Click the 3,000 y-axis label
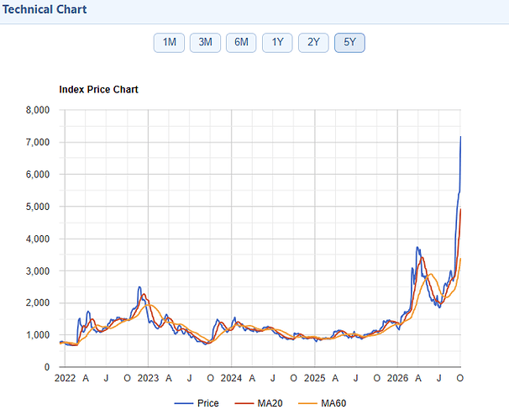Viewport: 509px width, 420px height. point(38,270)
